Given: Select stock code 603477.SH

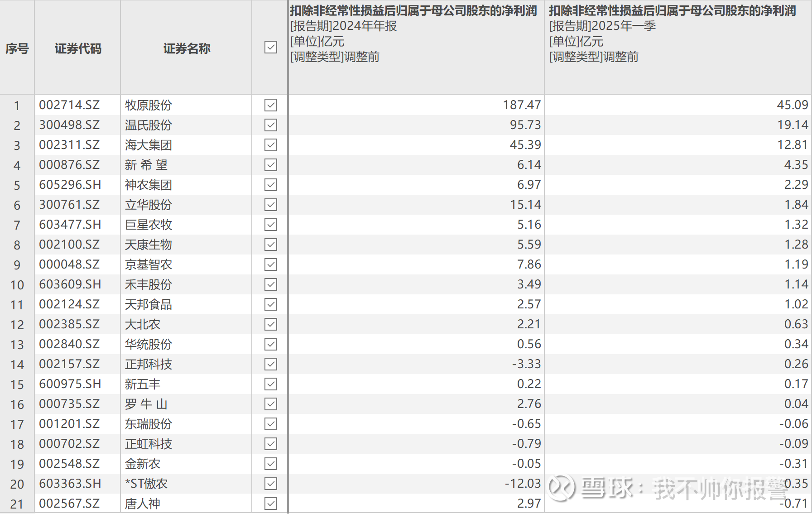Looking at the screenshot, I should pyautogui.click(x=70, y=225).
